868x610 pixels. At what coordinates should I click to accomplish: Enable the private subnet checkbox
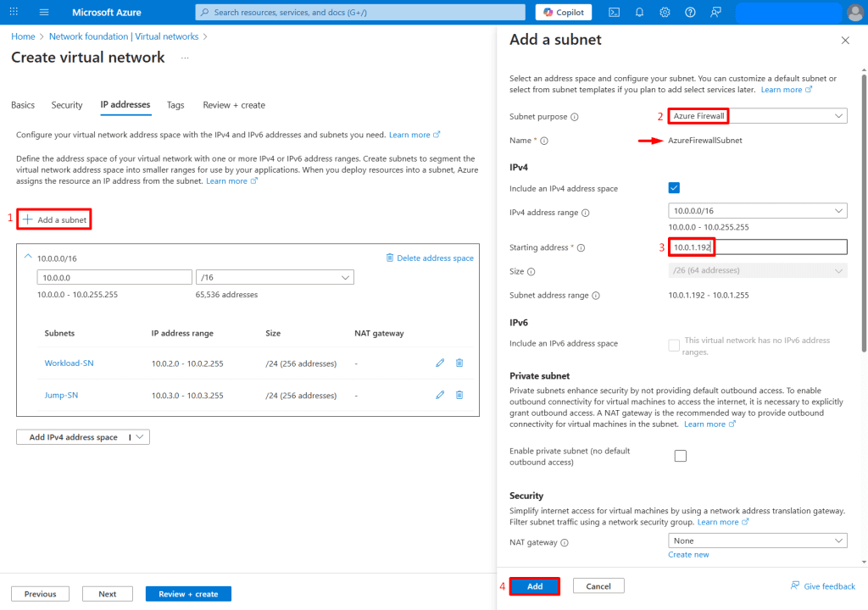point(680,456)
